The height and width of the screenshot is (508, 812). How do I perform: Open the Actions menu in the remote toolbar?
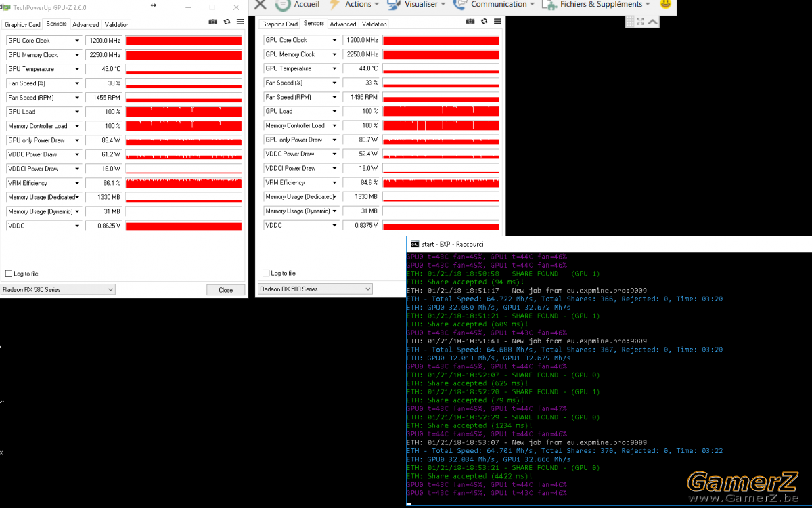coord(353,4)
